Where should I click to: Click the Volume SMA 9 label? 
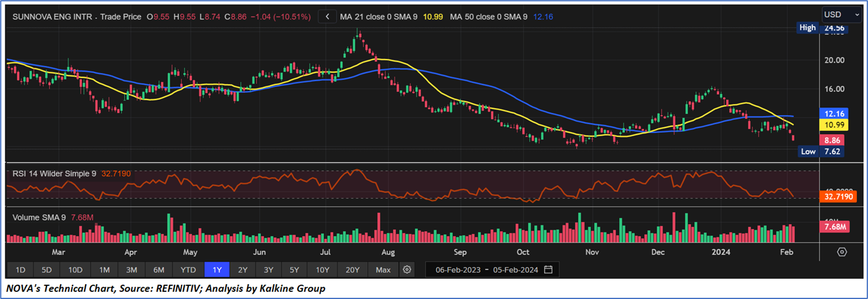pyautogui.click(x=39, y=217)
